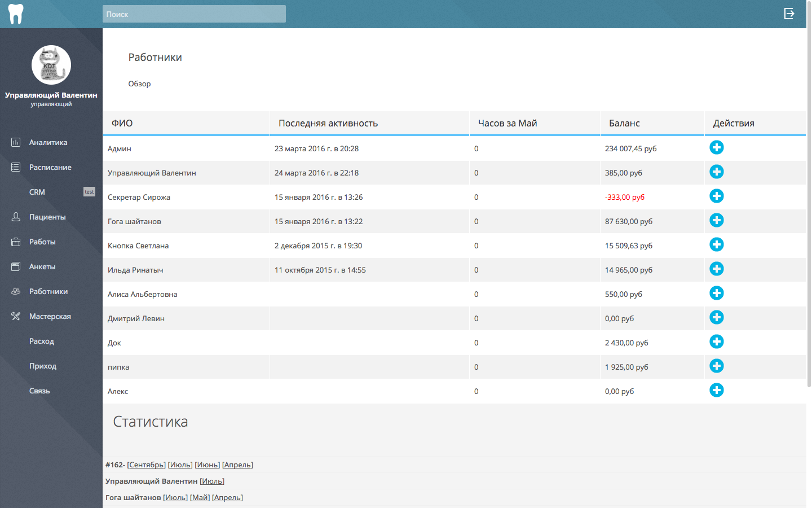Open the Сентябрь statistics link for #162

(x=146, y=465)
